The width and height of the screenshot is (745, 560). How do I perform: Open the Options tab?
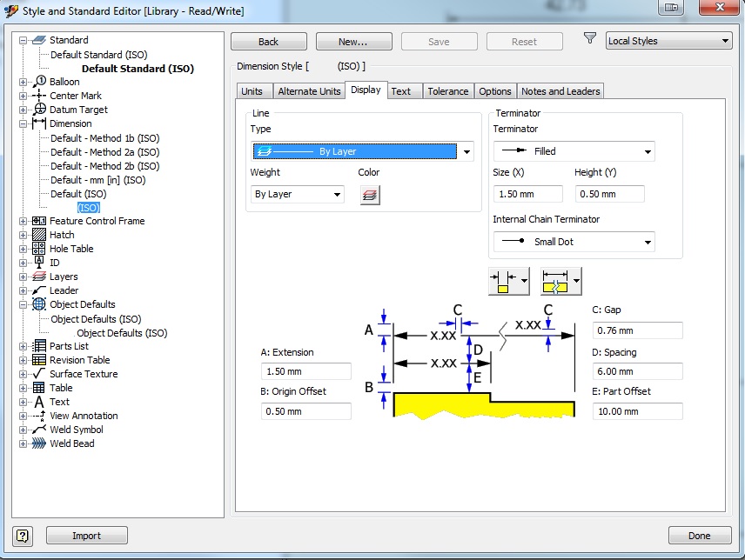[495, 91]
